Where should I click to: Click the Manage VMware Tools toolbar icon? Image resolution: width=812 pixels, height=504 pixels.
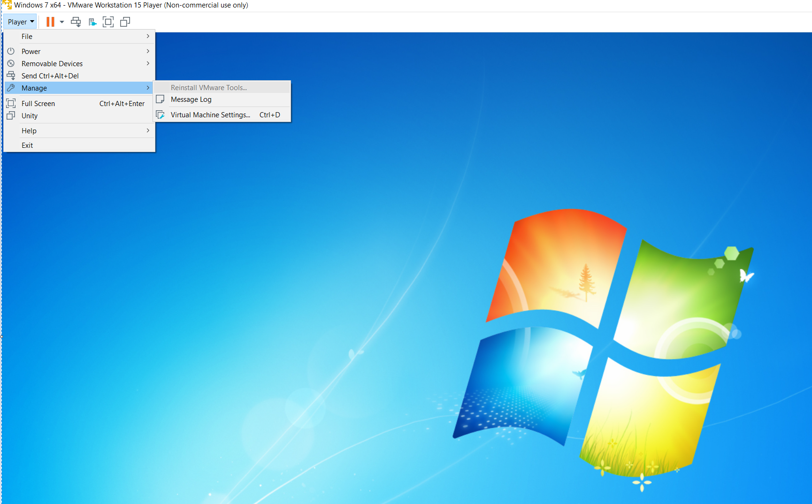(x=92, y=22)
